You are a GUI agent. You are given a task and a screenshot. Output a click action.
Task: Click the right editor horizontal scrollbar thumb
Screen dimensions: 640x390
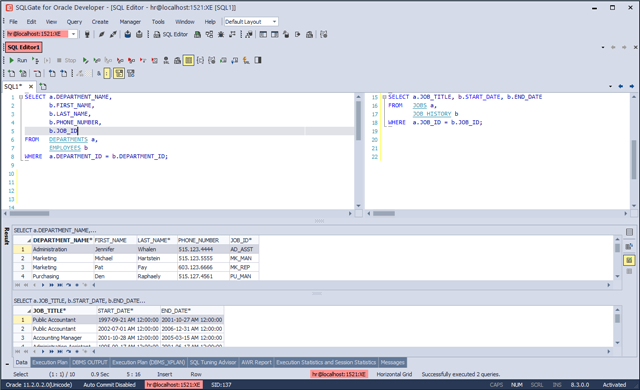384,213
